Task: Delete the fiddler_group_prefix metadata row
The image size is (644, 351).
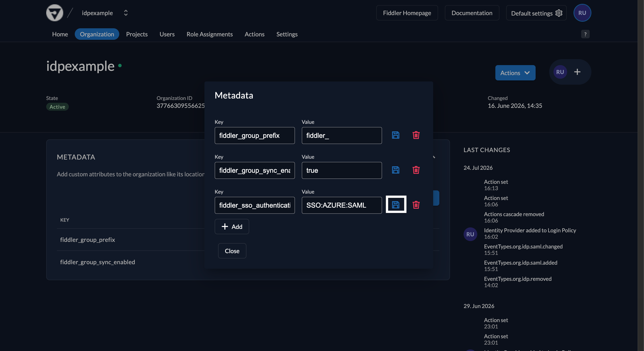Action: coord(416,135)
